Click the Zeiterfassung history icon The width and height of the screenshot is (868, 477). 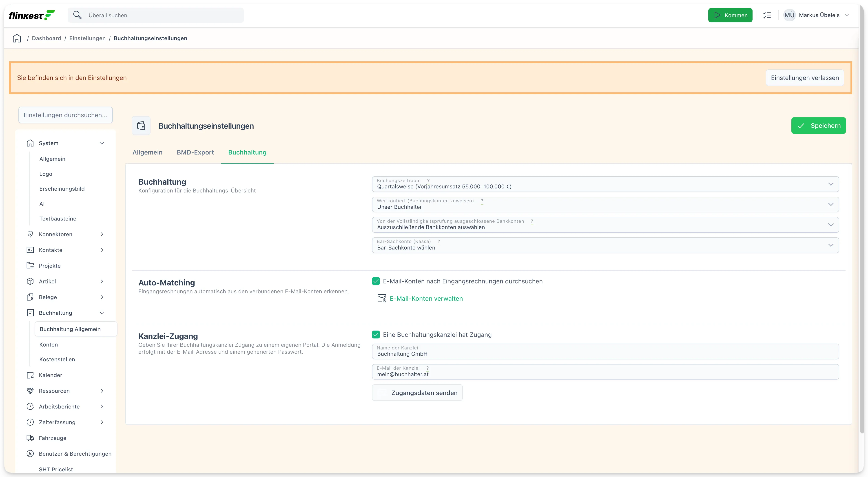(30, 422)
